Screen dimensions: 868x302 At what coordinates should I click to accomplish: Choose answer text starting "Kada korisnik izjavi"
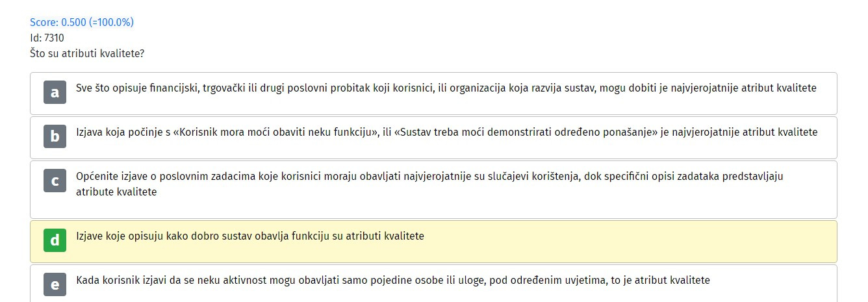point(393,280)
